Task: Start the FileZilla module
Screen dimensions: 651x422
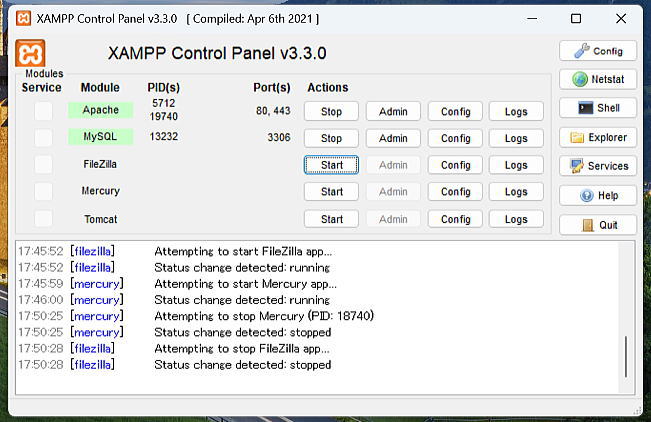Action: point(331,165)
